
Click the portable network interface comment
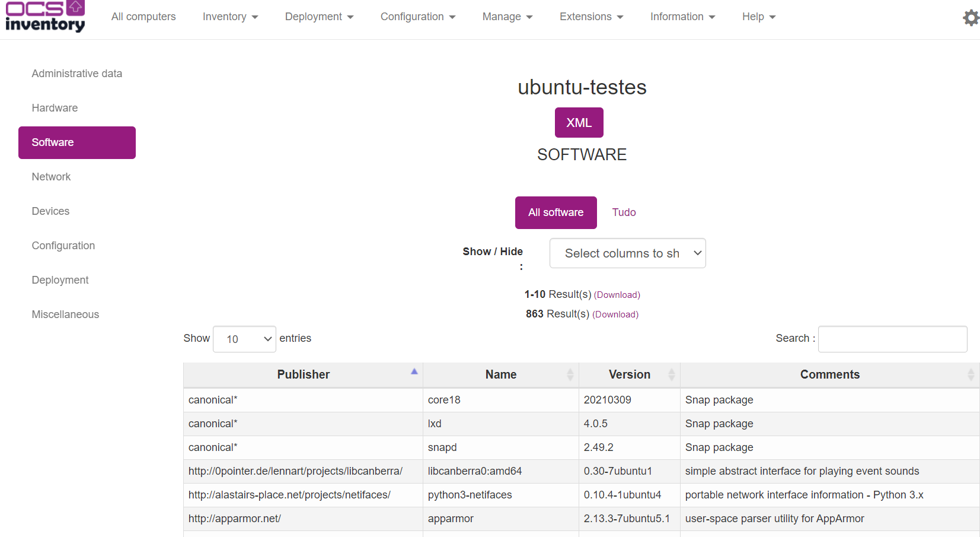click(x=830, y=495)
